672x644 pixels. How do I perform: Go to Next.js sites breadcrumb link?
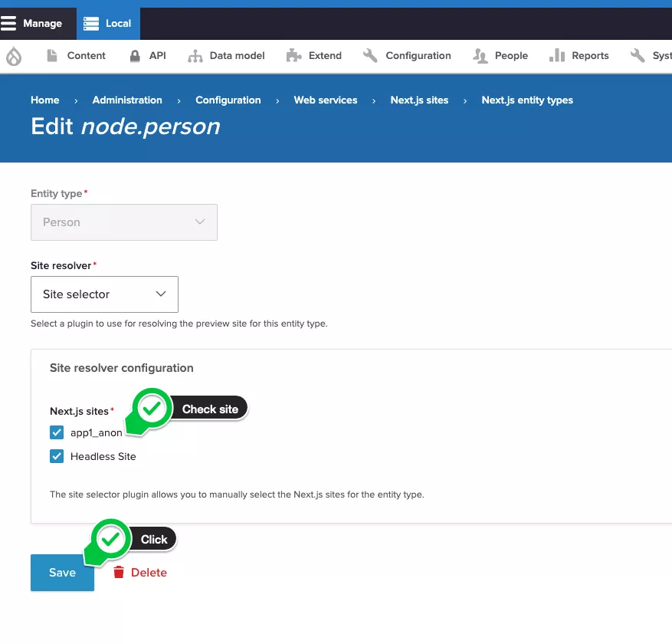[419, 100]
